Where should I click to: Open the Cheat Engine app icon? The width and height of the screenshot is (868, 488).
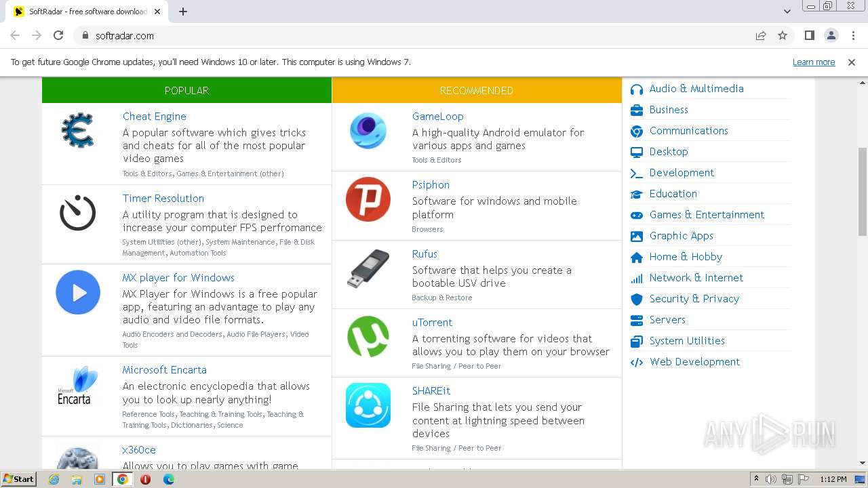77,130
